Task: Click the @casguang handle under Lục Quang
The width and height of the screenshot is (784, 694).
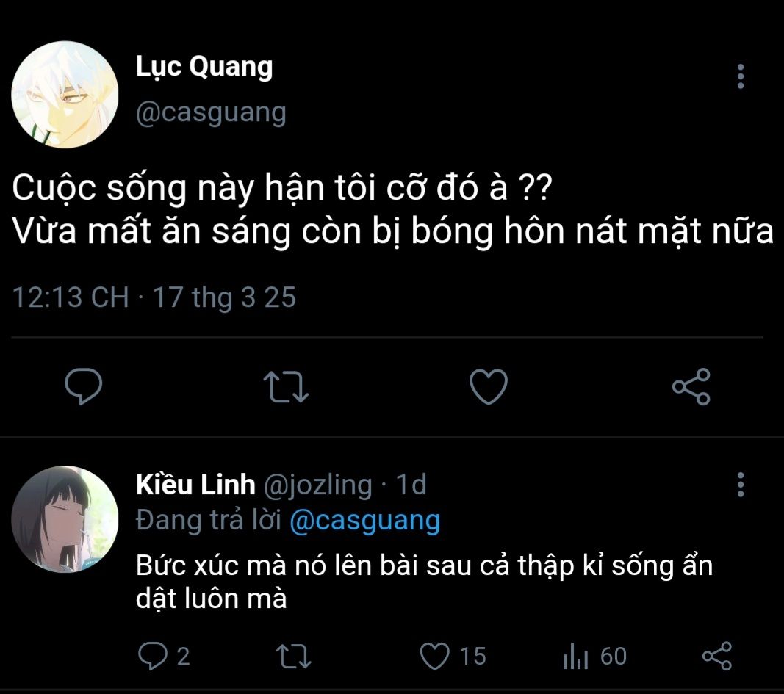Action: (x=211, y=113)
